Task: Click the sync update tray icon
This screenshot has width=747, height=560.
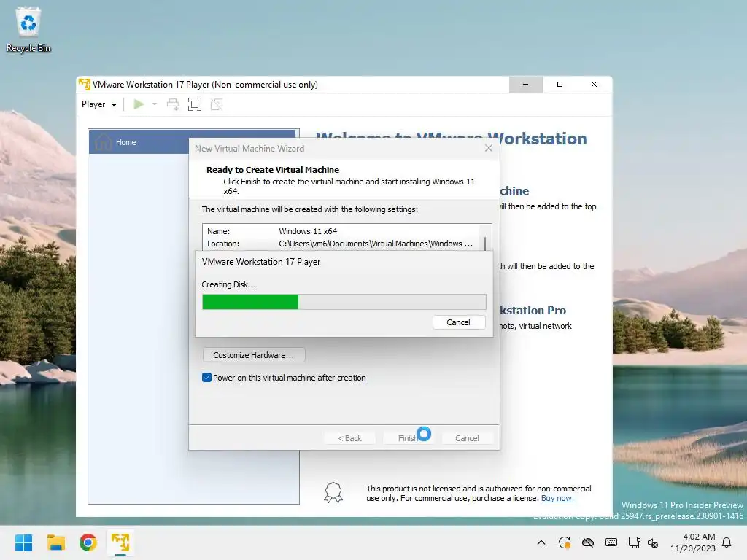Action: click(x=565, y=542)
